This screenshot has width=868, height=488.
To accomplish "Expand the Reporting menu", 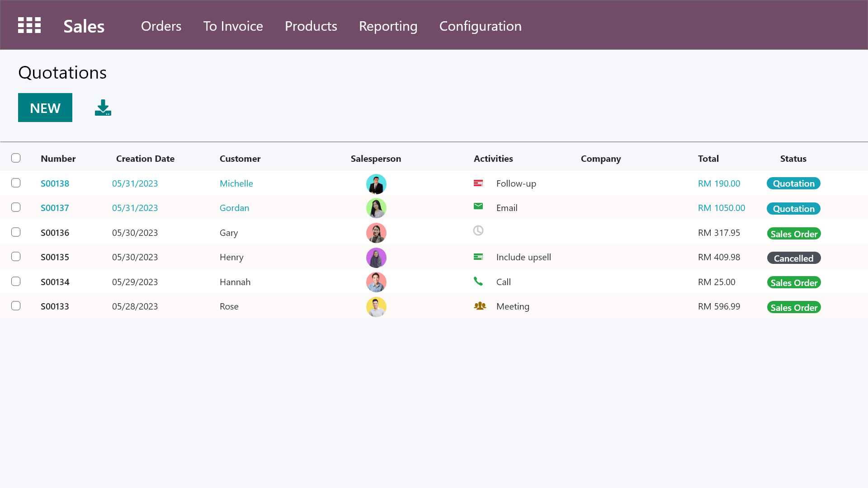I will pos(388,26).
